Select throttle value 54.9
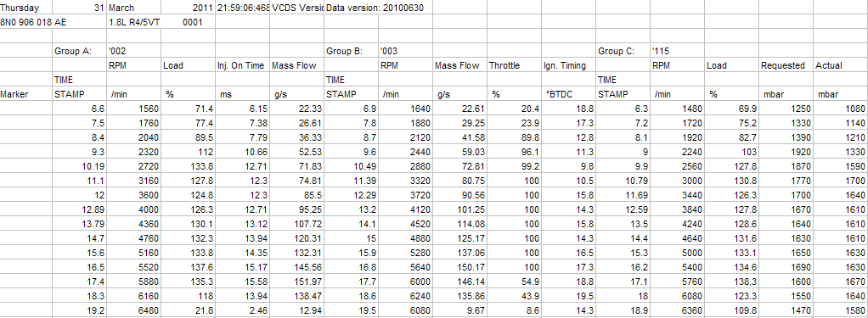The width and height of the screenshot is (868, 318). coord(515,281)
